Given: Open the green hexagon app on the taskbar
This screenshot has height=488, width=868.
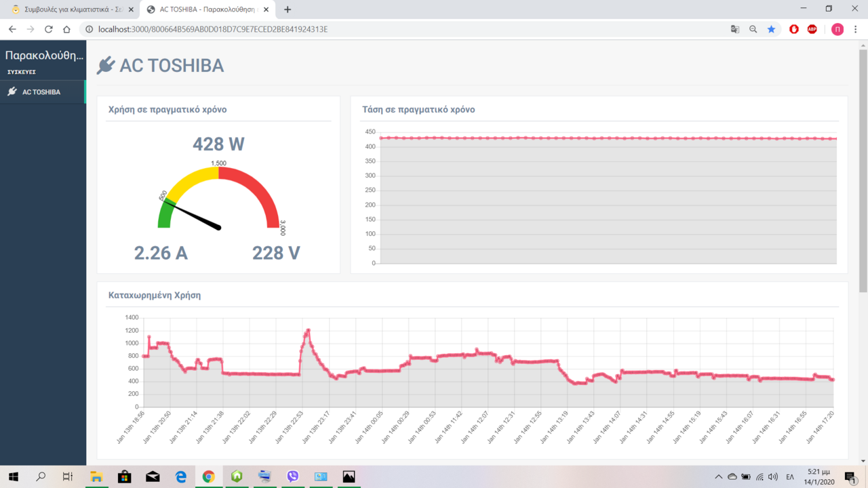Looking at the screenshot, I should pyautogui.click(x=237, y=476).
